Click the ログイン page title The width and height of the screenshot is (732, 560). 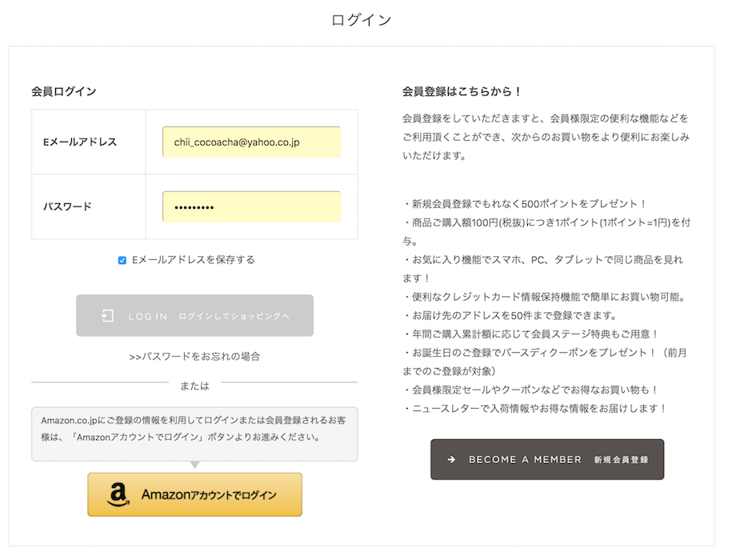pos(362,20)
